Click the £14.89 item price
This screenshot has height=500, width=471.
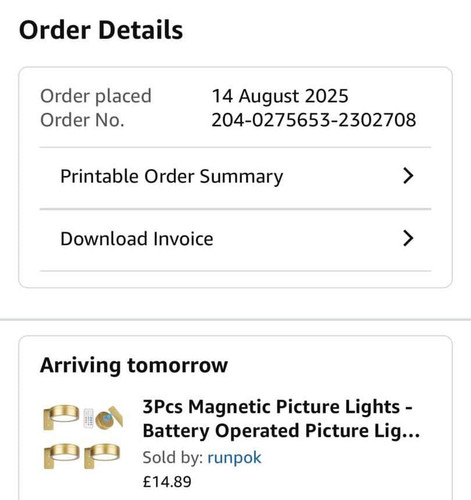pos(167,482)
